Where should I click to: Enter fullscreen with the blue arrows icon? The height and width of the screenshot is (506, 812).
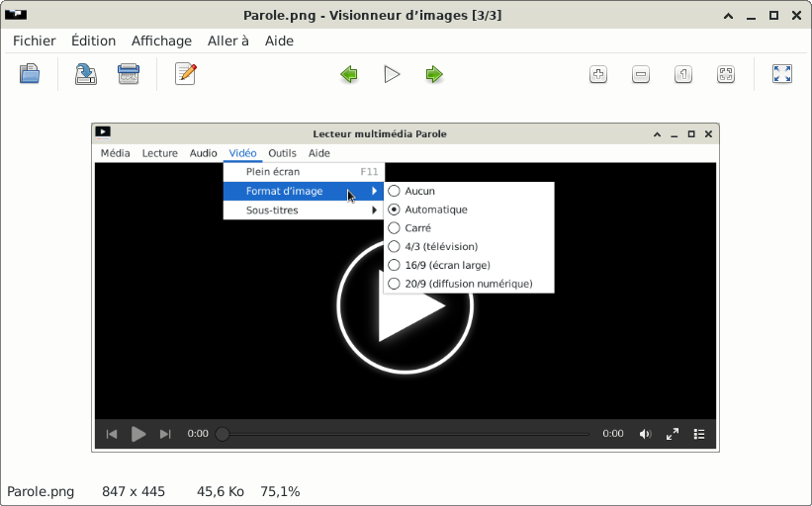coord(782,74)
